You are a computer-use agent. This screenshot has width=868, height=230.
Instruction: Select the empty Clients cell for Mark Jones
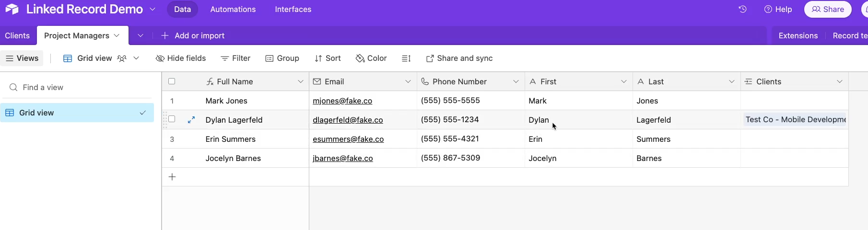point(795,101)
